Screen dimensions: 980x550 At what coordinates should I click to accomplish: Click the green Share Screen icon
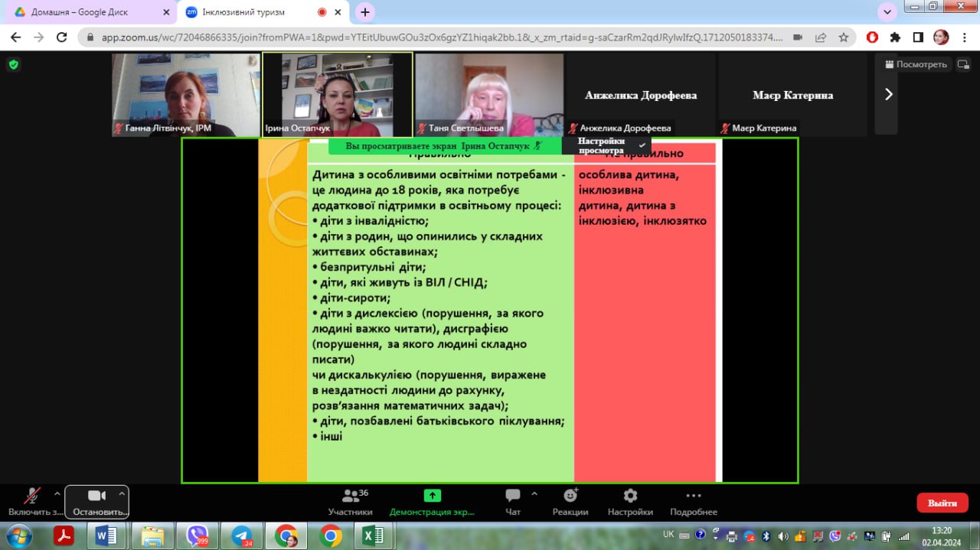pos(432,496)
